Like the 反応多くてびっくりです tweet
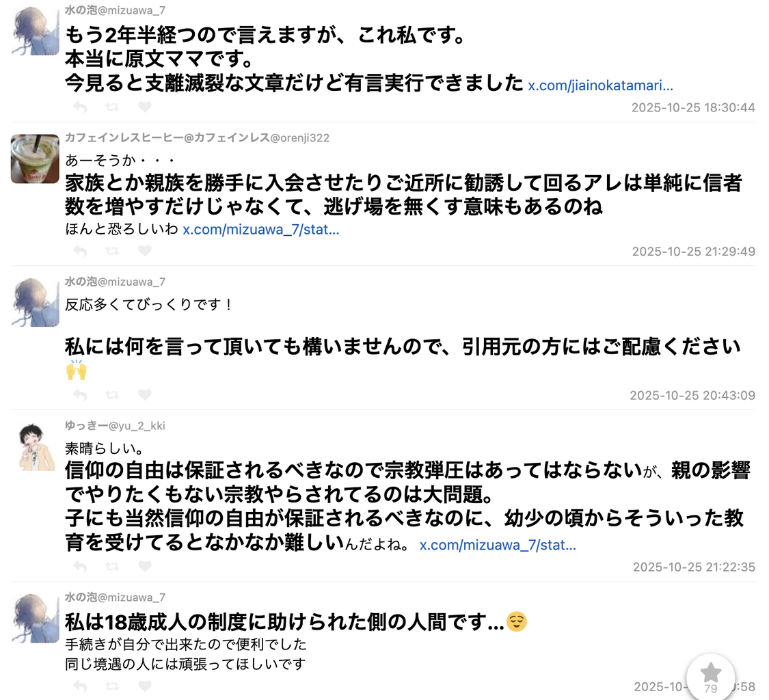 pos(145,394)
